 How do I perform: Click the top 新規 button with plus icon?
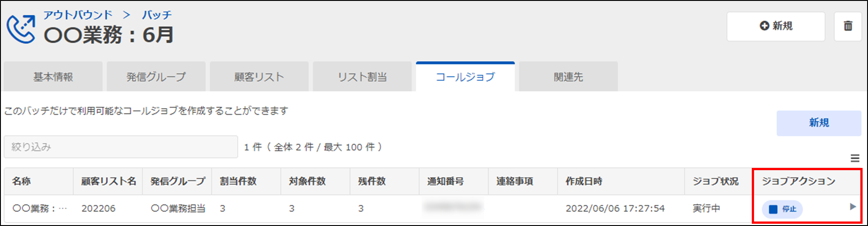[776, 27]
